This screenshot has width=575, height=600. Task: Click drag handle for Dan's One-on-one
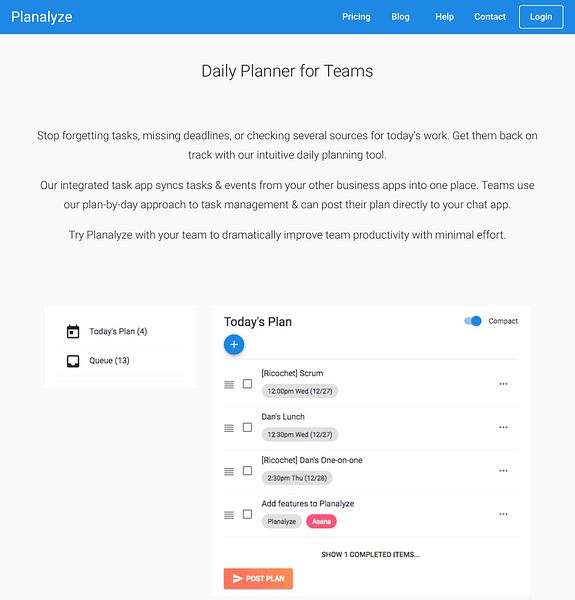229,471
